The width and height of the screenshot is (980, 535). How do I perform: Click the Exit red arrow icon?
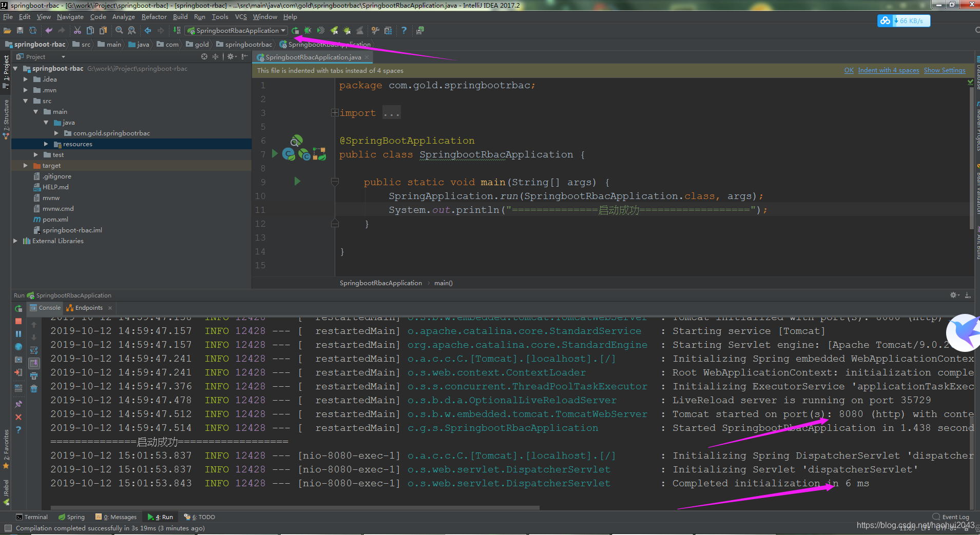pyautogui.click(x=18, y=372)
